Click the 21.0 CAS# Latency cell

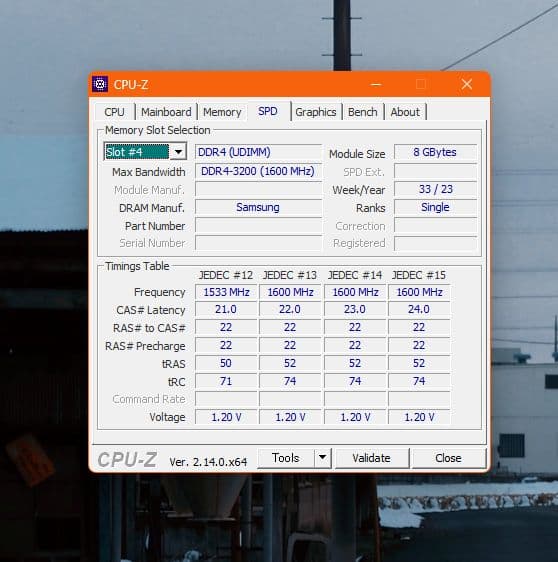point(226,309)
